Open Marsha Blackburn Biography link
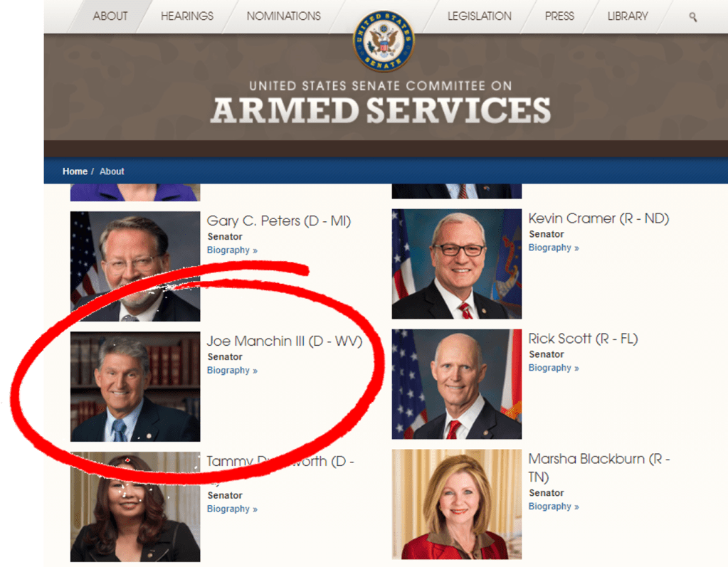This screenshot has height=567, width=728. pos(554,507)
